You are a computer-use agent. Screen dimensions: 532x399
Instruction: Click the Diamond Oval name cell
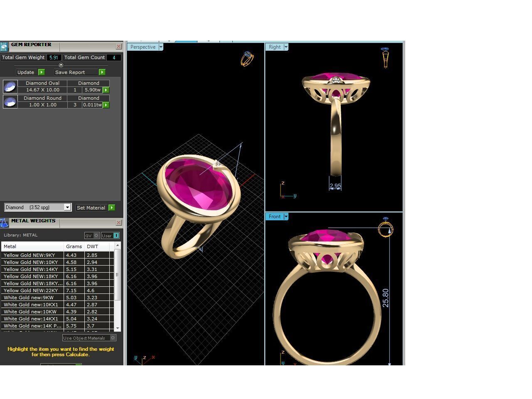tap(42, 83)
